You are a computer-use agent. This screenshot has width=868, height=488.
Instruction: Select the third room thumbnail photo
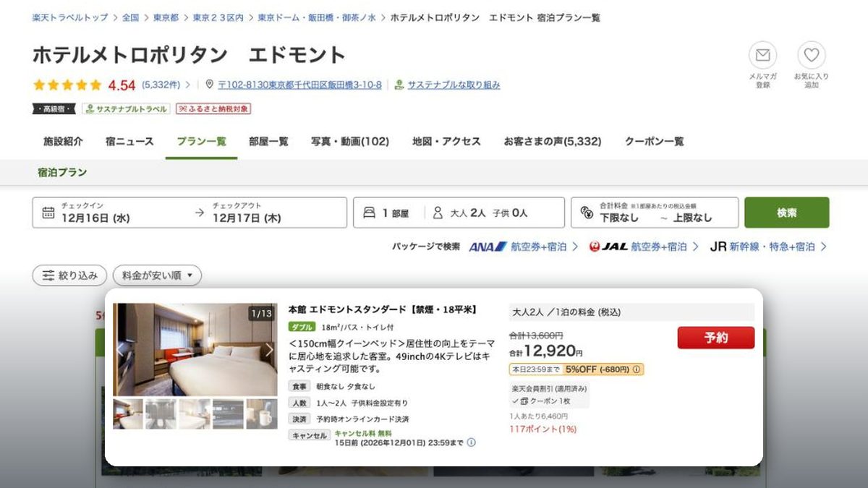195,414
